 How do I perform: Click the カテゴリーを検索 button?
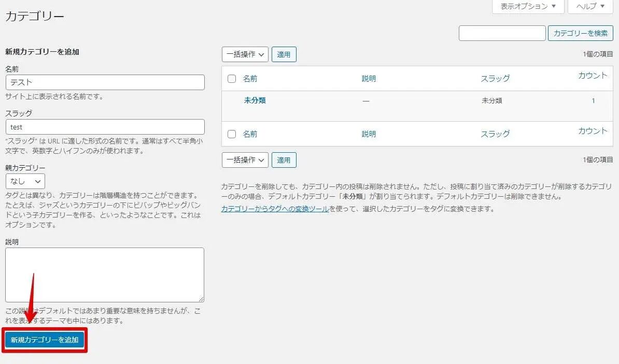pyautogui.click(x=580, y=33)
